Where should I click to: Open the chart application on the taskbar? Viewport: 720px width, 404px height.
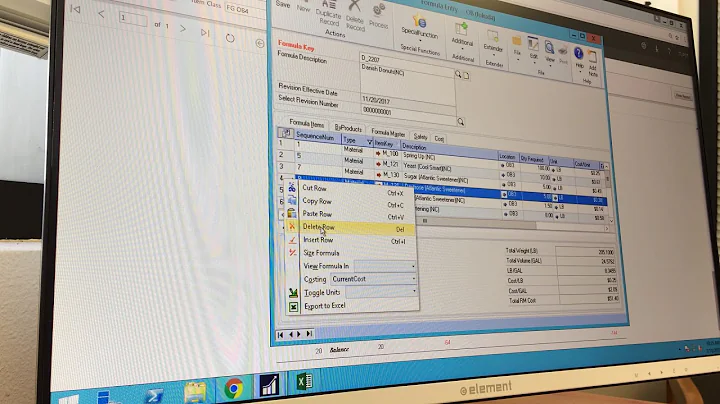coord(270,385)
